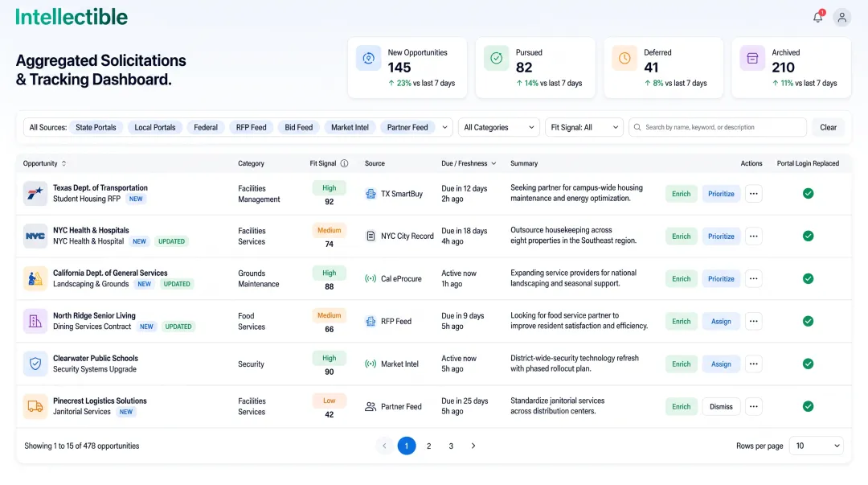
Task: Click the Intellectible logo
Action: click(x=72, y=17)
